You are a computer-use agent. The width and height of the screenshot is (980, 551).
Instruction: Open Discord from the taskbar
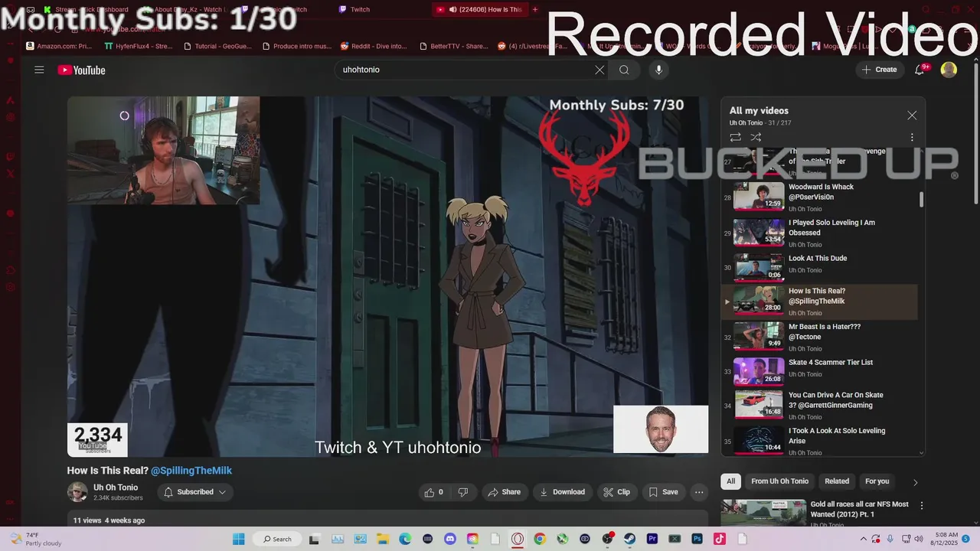click(450, 539)
